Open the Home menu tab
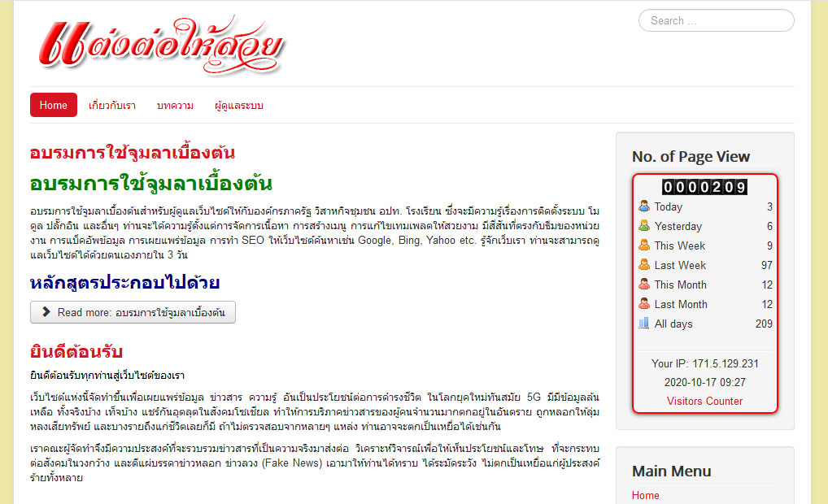Image resolution: width=828 pixels, height=504 pixels. pos(54,105)
